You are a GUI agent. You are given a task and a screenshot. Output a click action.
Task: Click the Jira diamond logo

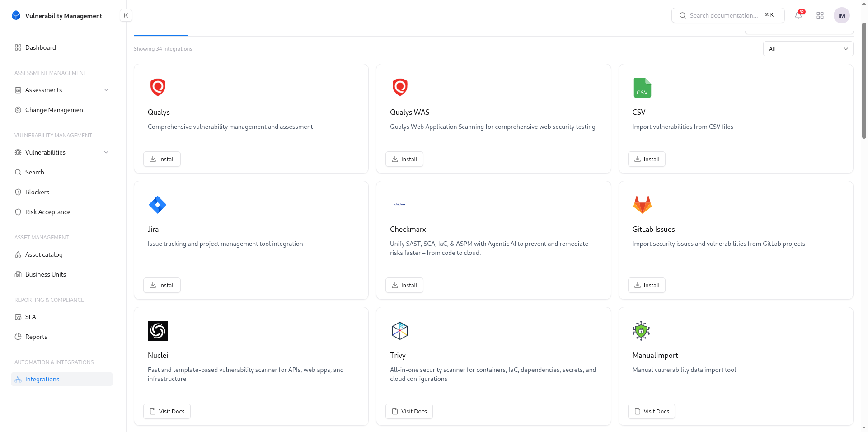click(158, 205)
